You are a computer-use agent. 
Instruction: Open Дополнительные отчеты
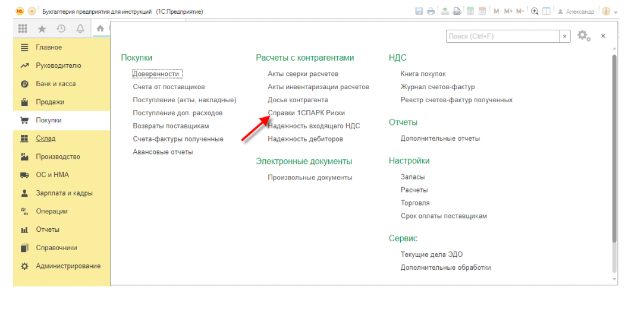pyautogui.click(x=440, y=138)
